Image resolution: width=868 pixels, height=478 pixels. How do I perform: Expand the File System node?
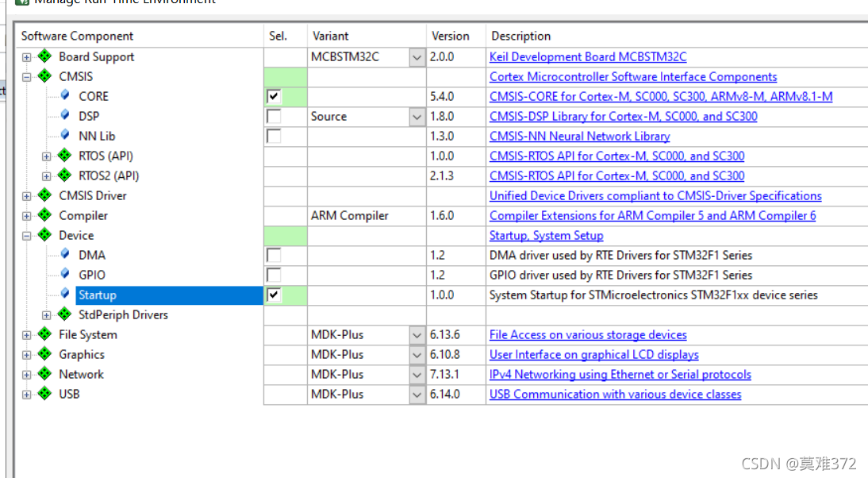(26, 335)
